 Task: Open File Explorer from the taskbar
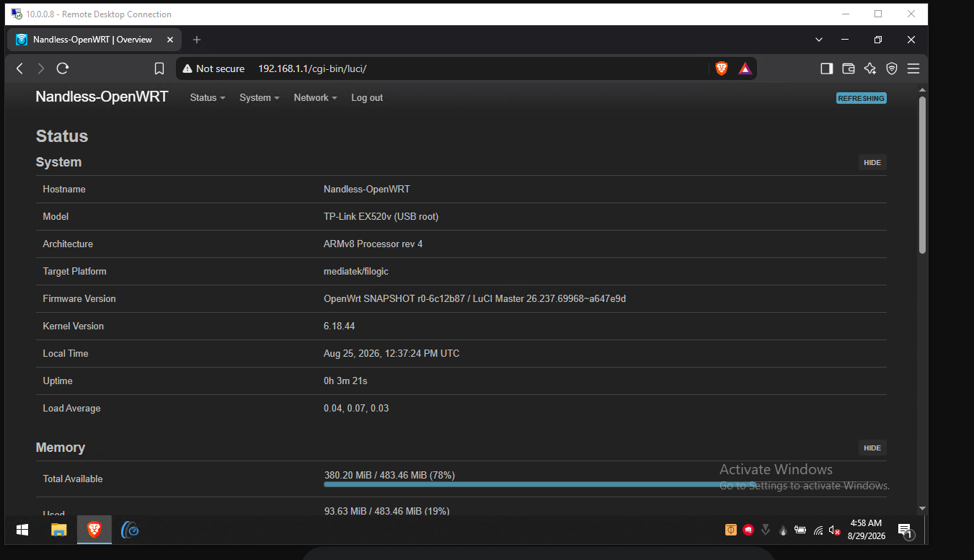[58, 530]
